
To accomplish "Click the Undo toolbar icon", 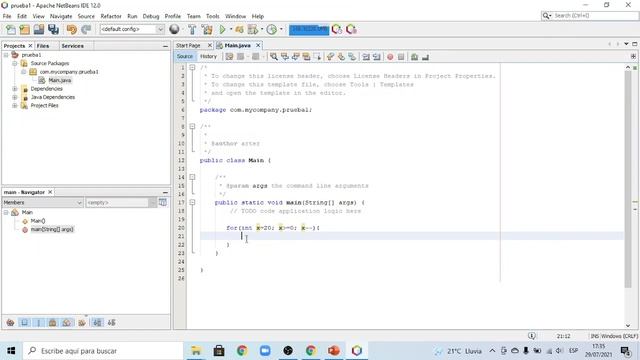I will pyautogui.click(x=72, y=29).
